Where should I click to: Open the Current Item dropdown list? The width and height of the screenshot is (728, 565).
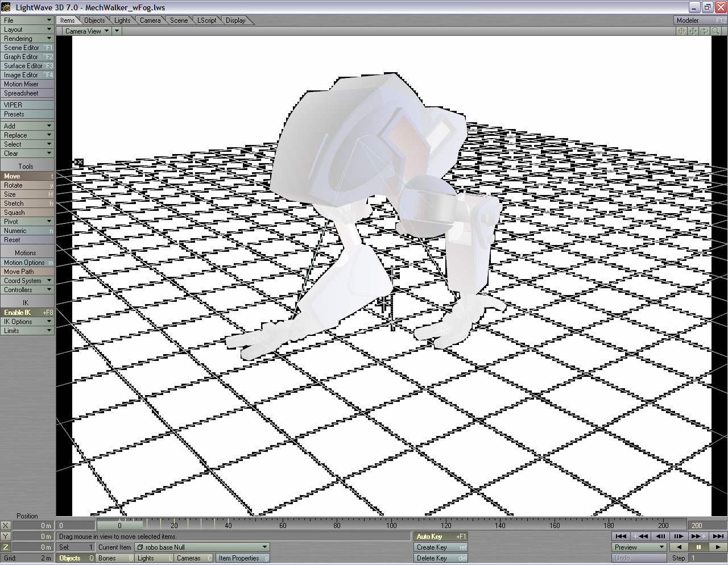click(x=202, y=547)
